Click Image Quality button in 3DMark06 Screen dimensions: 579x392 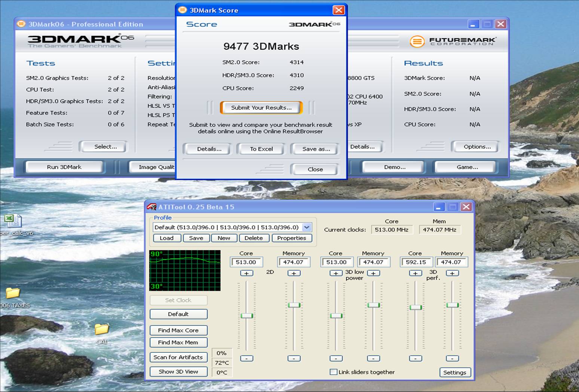coord(153,167)
